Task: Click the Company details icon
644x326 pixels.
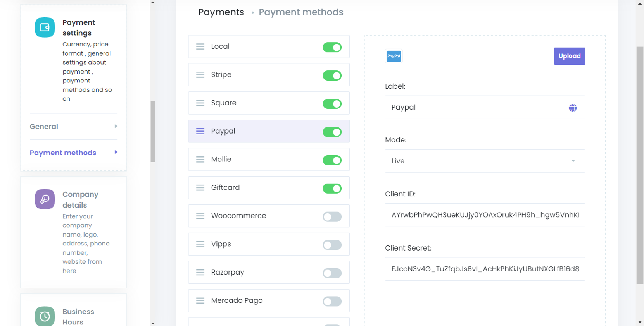Action: (x=45, y=199)
